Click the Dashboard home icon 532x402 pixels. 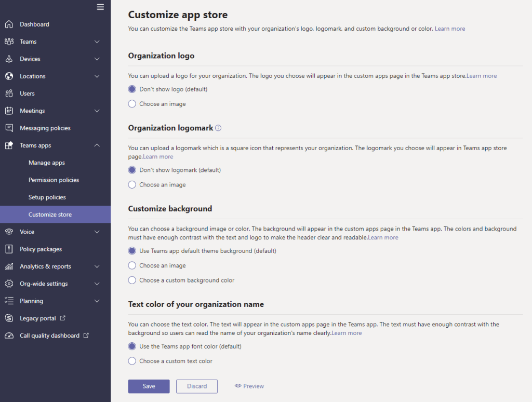(x=9, y=24)
